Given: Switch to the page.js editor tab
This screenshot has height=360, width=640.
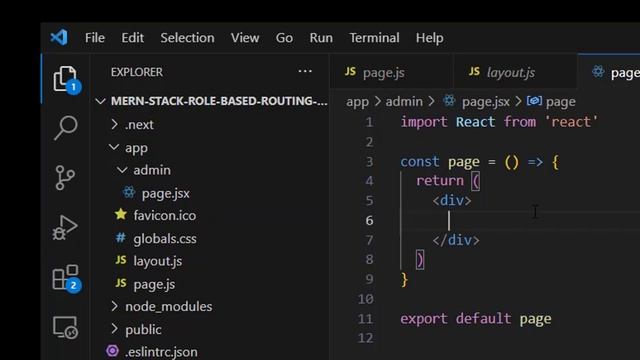Looking at the screenshot, I should click(x=391, y=72).
